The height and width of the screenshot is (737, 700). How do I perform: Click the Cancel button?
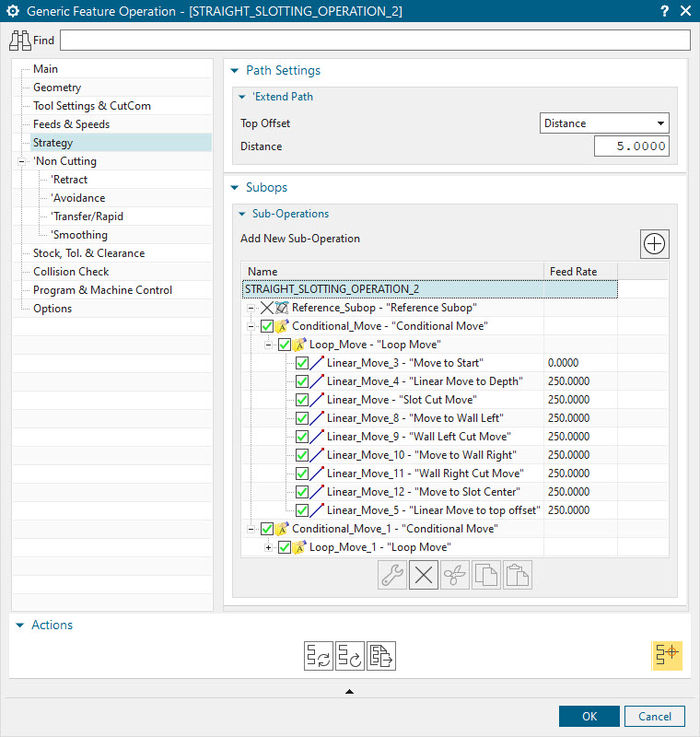coord(655,717)
